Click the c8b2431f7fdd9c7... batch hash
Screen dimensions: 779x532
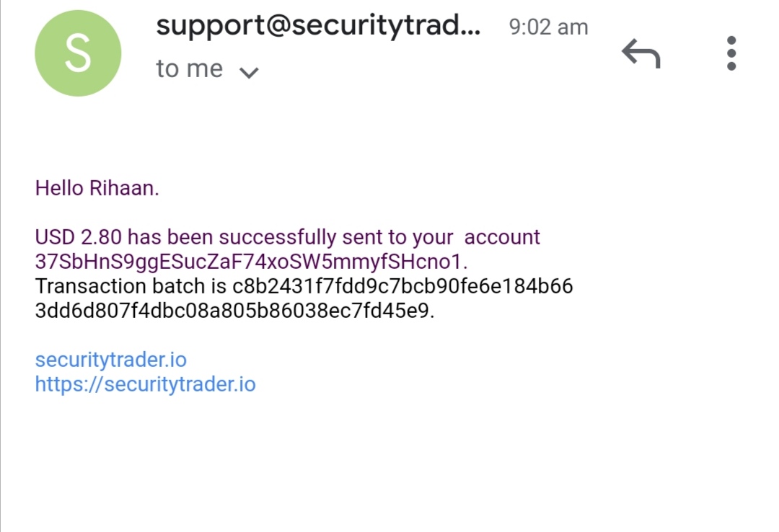click(x=402, y=286)
